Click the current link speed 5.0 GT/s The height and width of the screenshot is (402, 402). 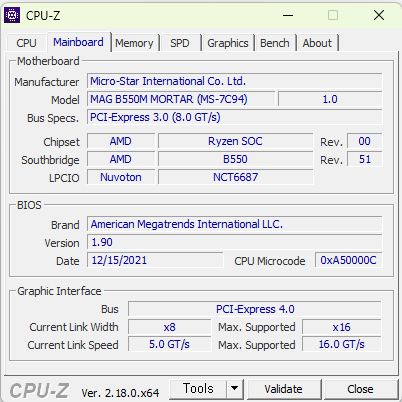click(x=170, y=345)
